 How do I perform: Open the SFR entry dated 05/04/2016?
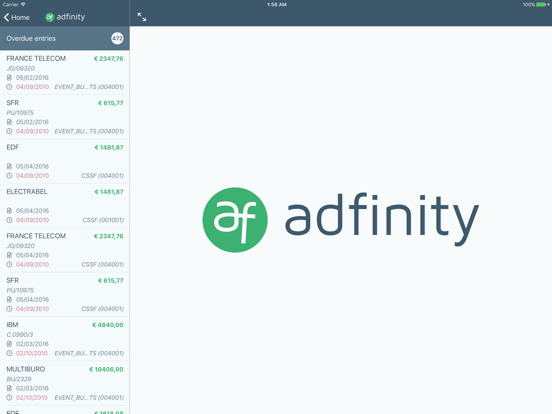(65, 294)
